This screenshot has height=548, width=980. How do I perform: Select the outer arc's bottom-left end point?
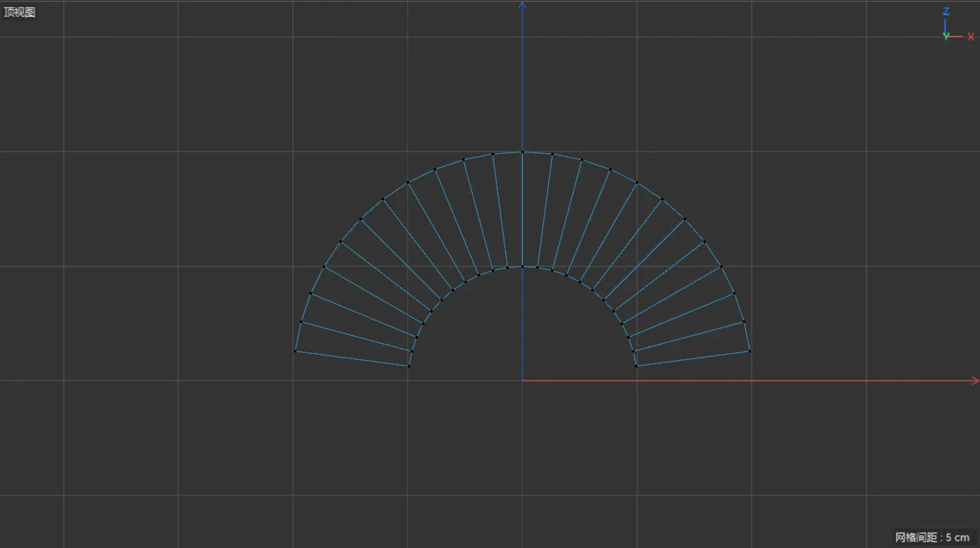295,351
